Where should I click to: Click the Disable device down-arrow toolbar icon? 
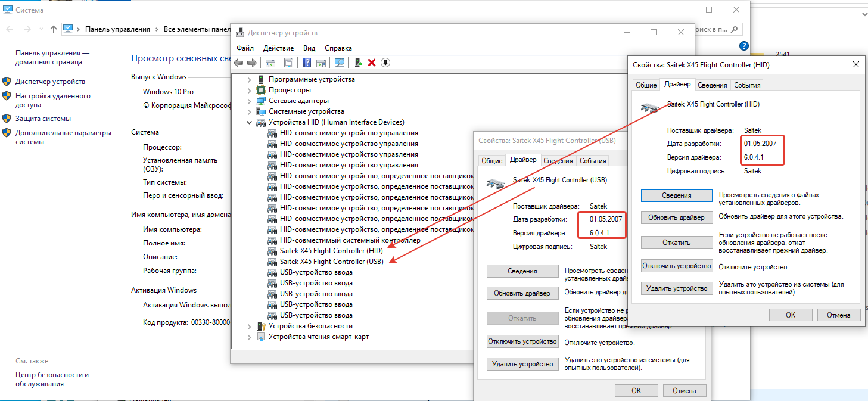[x=385, y=63]
